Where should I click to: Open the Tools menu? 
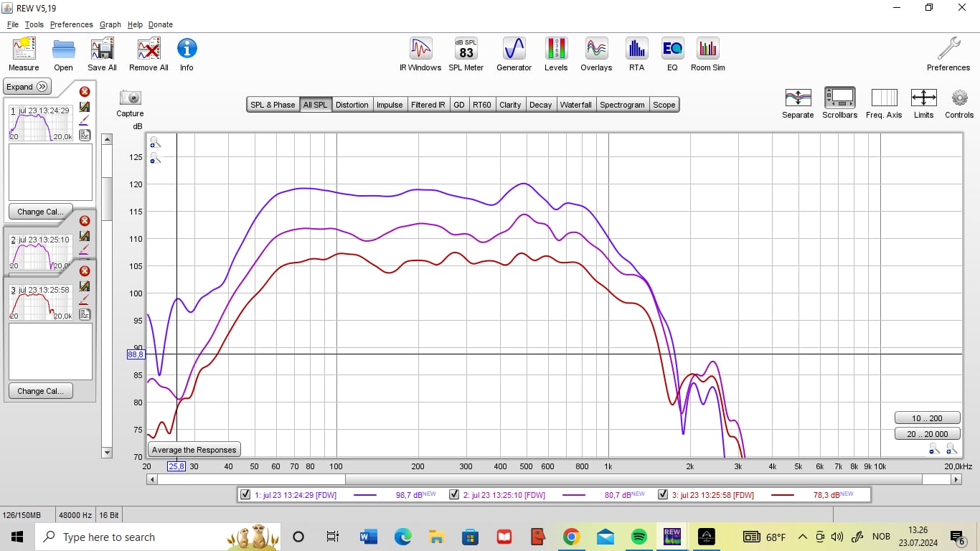coord(34,24)
